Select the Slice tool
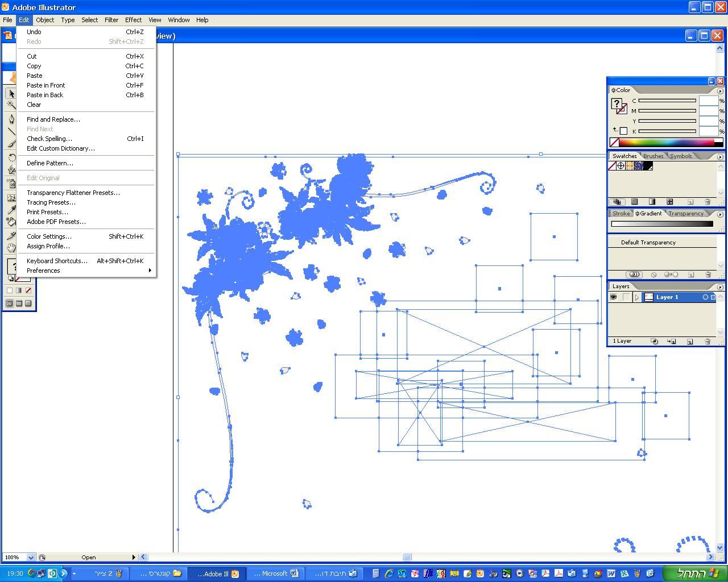This screenshot has width=728, height=582. 11,236
